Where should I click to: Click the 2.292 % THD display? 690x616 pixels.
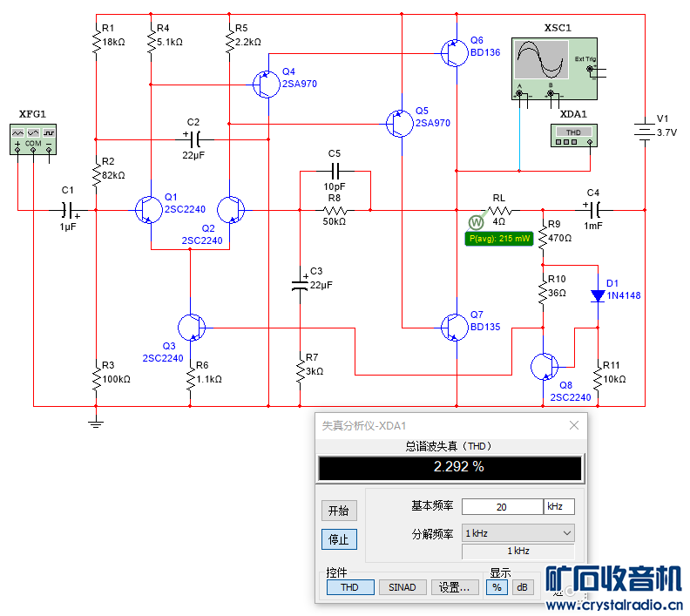coord(450,467)
